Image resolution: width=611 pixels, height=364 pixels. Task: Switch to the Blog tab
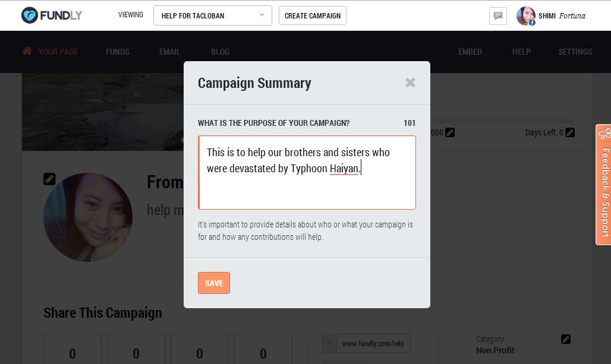pos(220,52)
